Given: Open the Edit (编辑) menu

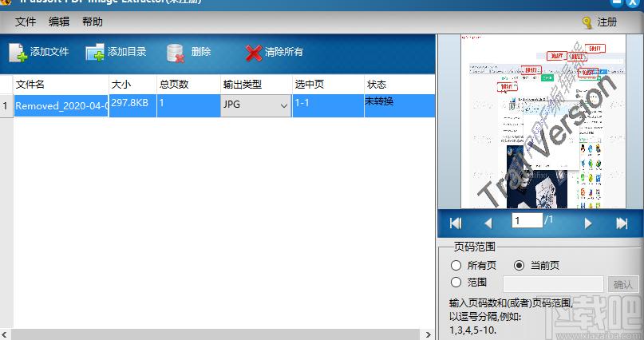Looking at the screenshot, I should pos(59,22).
